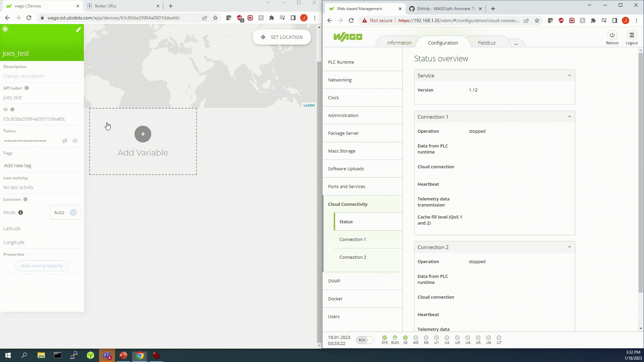Click the IO LED indicator
644x362 pixels.
pyautogui.click(x=405, y=338)
